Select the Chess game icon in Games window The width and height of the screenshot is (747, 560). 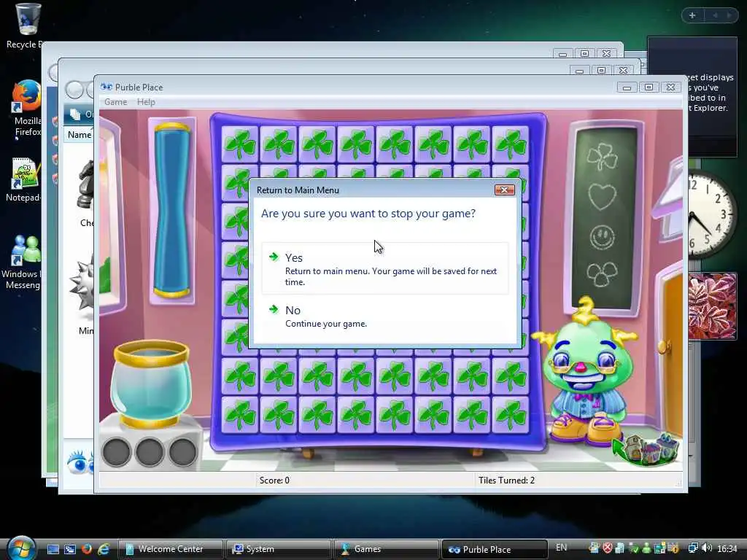pyautogui.click(x=86, y=194)
